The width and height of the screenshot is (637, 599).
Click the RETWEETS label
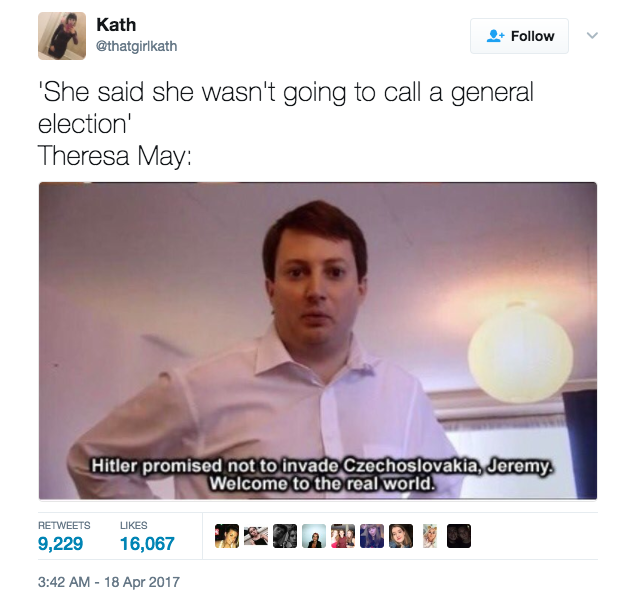[x=64, y=525]
